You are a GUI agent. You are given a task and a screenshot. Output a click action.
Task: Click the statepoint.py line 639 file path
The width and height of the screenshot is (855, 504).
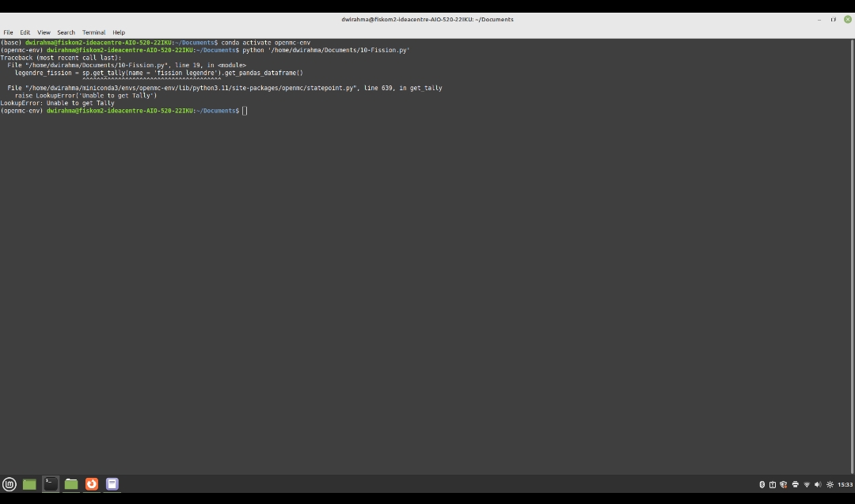(x=225, y=88)
